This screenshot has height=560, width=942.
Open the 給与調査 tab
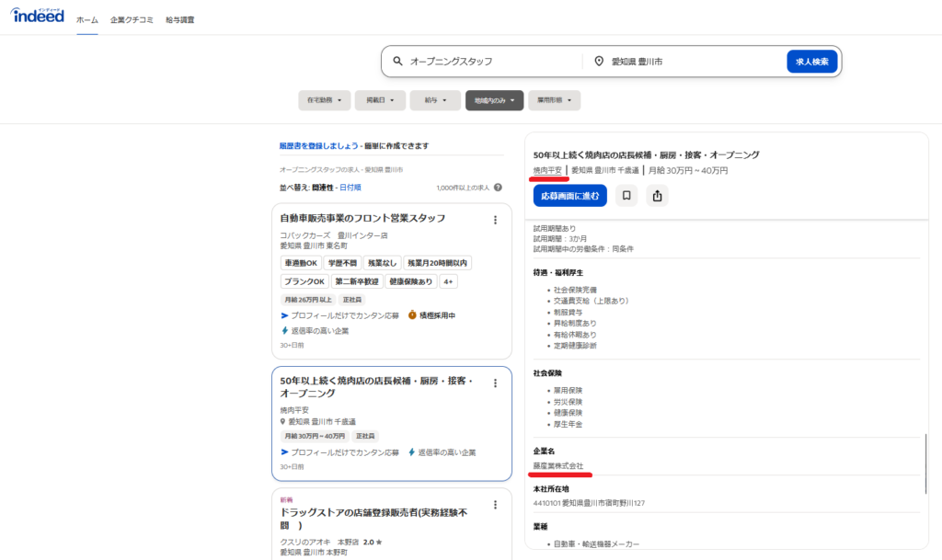coord(180,19)
